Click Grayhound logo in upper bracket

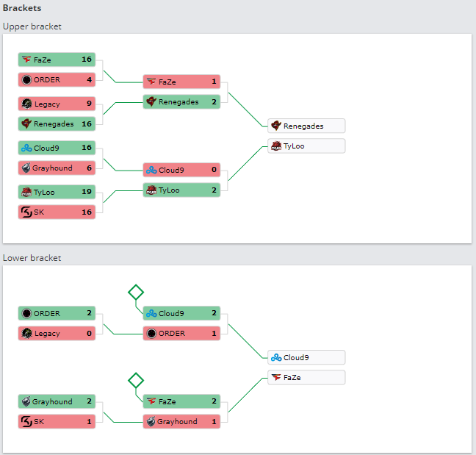(26, 168)
